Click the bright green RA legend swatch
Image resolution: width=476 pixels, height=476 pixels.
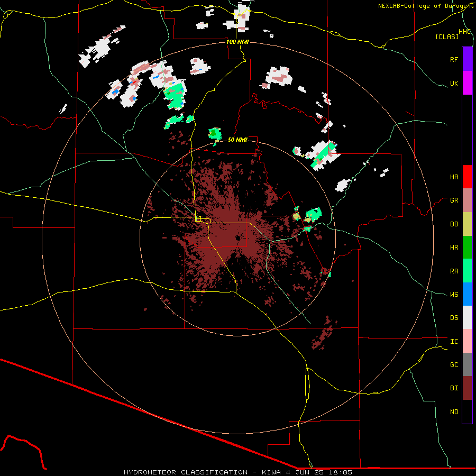(467, 270)
